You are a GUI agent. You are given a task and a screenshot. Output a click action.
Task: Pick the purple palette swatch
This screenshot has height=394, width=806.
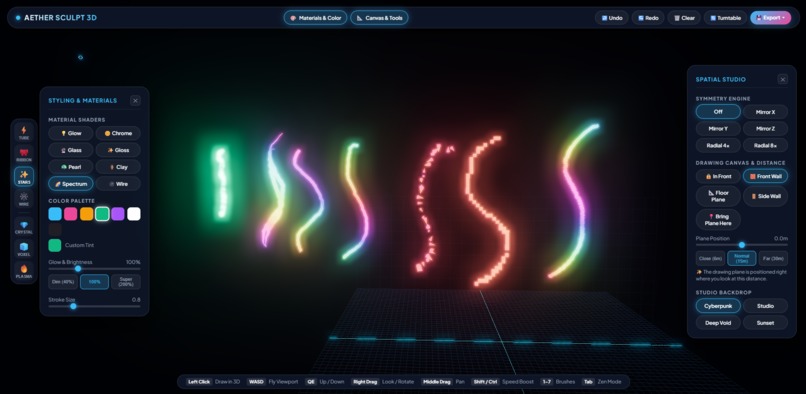tap(118, 214)
